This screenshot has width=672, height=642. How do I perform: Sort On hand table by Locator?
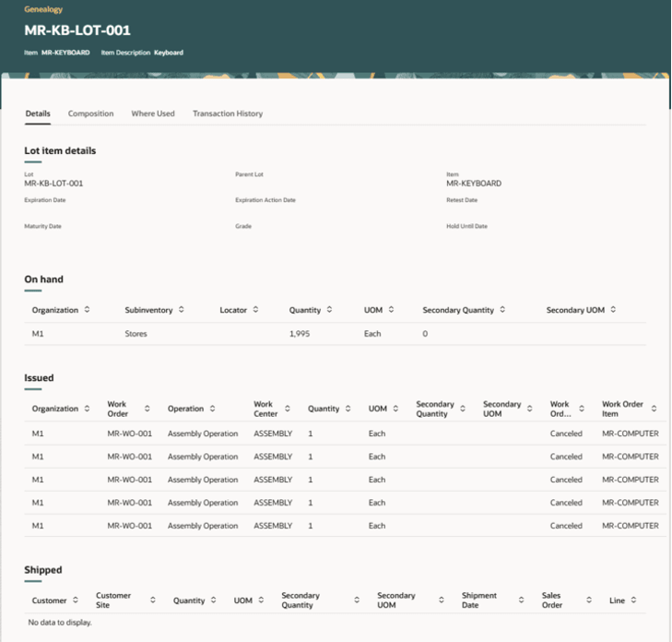tap(255, 310)
